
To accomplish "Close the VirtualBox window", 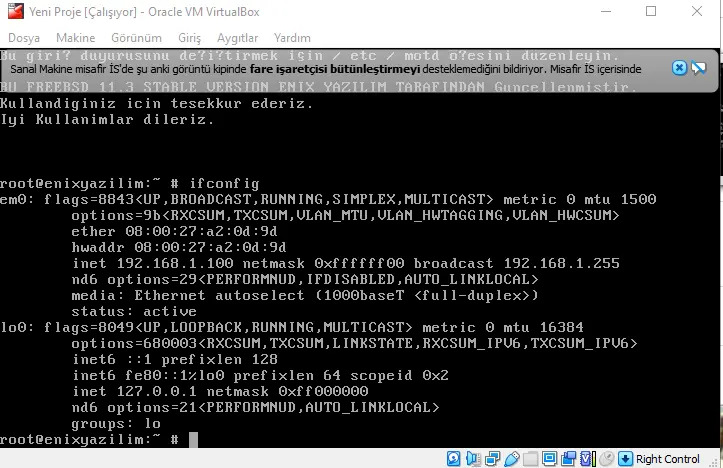I will 697,11.
